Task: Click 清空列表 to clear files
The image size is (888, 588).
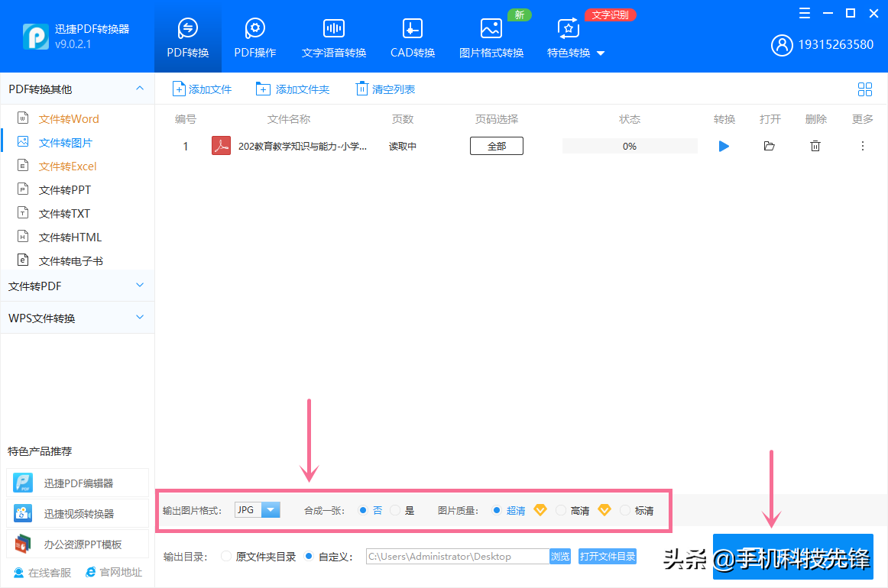Action: [x=385, y=89]
